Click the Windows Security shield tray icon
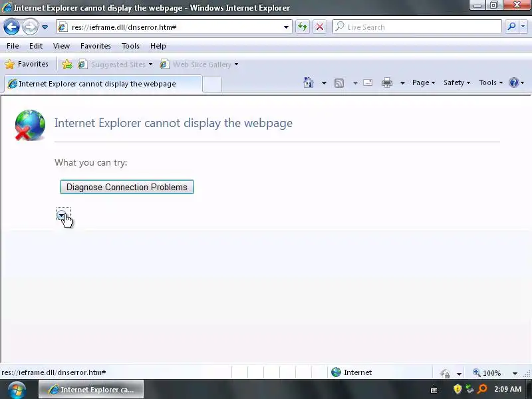The height and width of the screenshot is (399, 532). click(458, 388)
